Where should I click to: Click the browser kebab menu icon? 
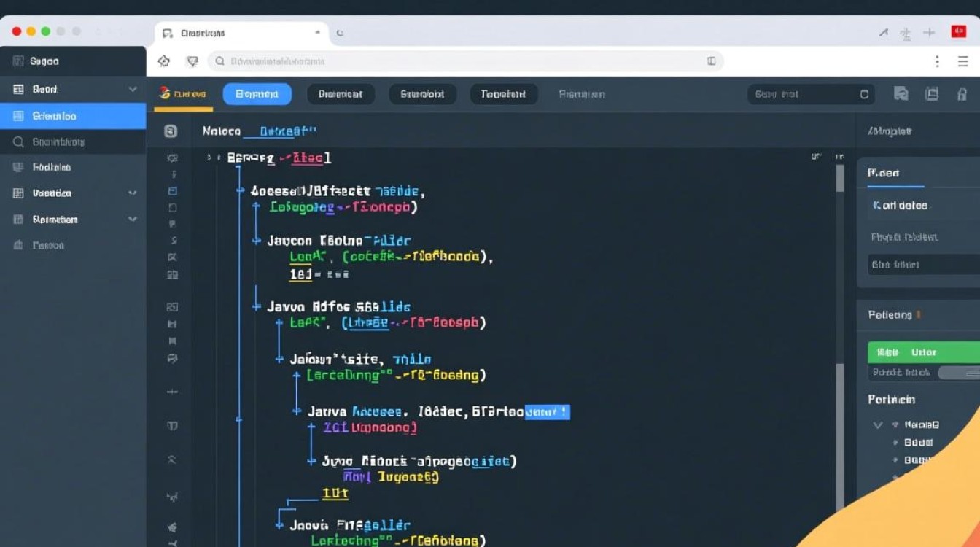pos(937,62)
